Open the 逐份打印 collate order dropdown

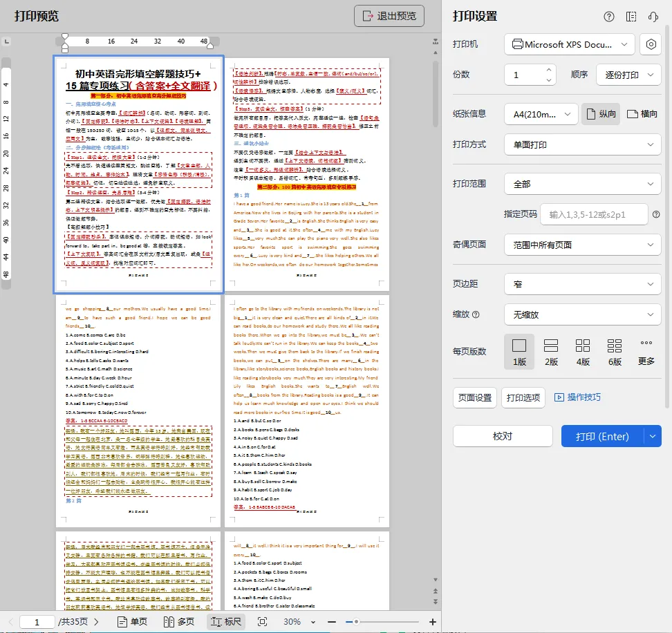[x=628, y=75]
